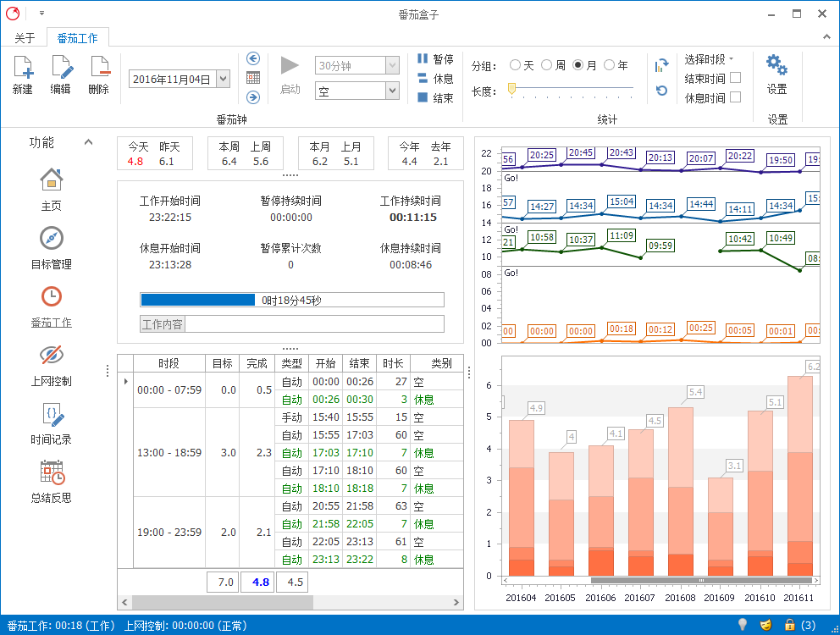Expand the 空 category dropdown
This screenshot has height=635, width=840.
[x=391, y=91]
